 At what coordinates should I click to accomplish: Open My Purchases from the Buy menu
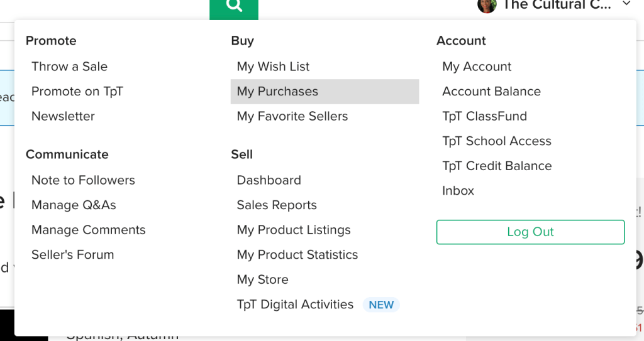click(277, 92)
